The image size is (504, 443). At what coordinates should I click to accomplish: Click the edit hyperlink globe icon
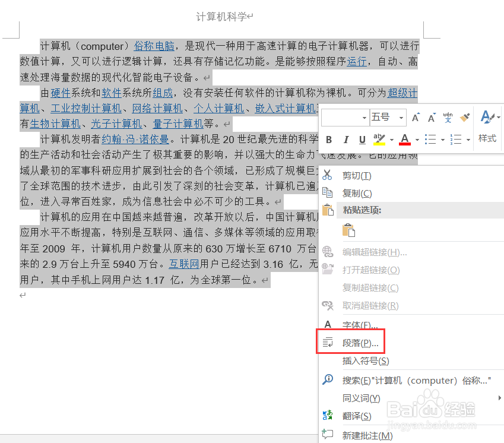tap(328, 251)
